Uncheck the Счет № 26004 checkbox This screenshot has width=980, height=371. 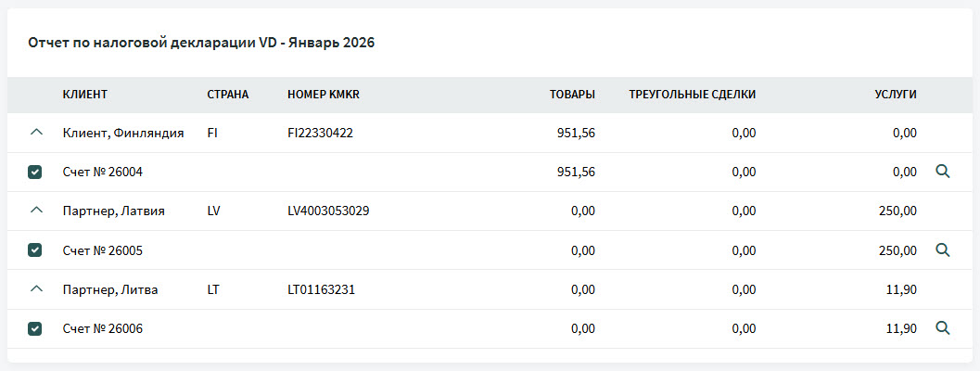(35, 173)
